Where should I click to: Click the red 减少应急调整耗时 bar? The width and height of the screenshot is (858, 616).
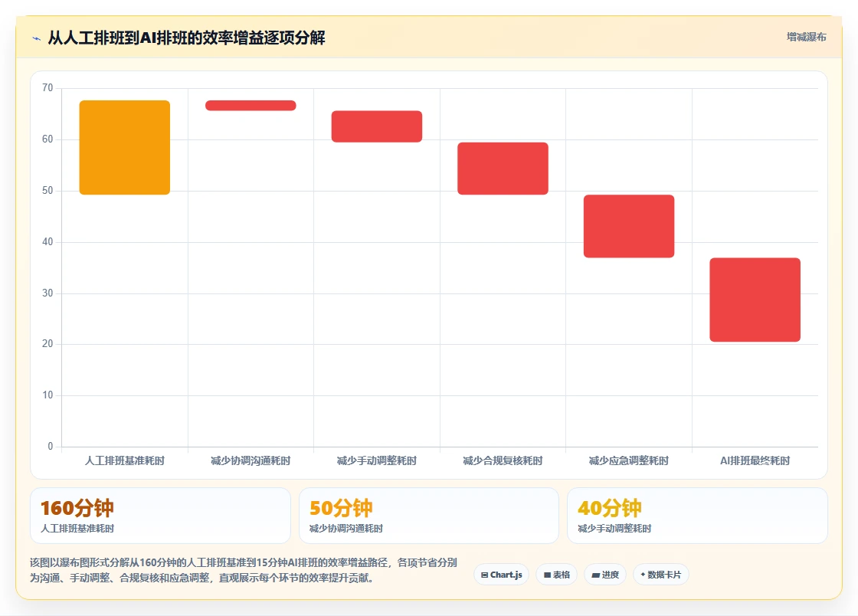(x=629, y=226)
